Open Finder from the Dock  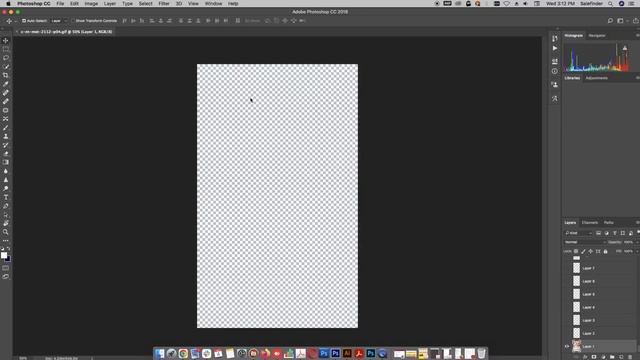click(160, 353)
